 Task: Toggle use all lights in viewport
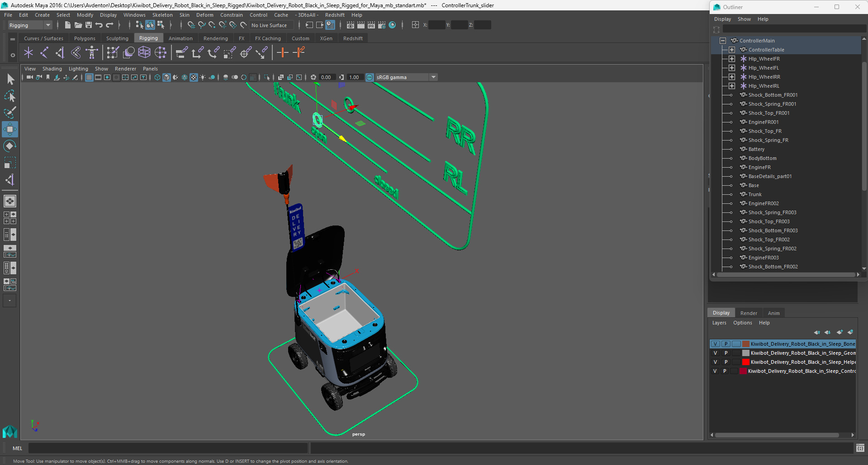click(x=203, y=77)
